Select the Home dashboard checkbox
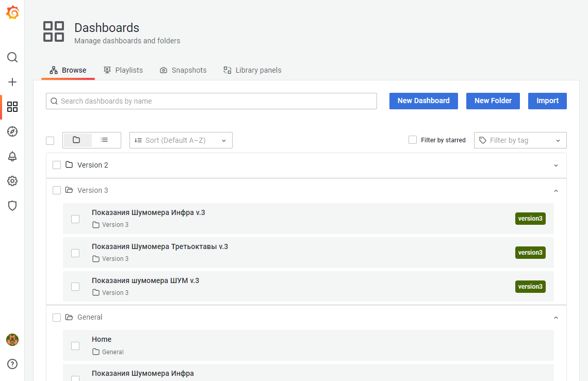588x381 pixels. (x=75, y=345)
